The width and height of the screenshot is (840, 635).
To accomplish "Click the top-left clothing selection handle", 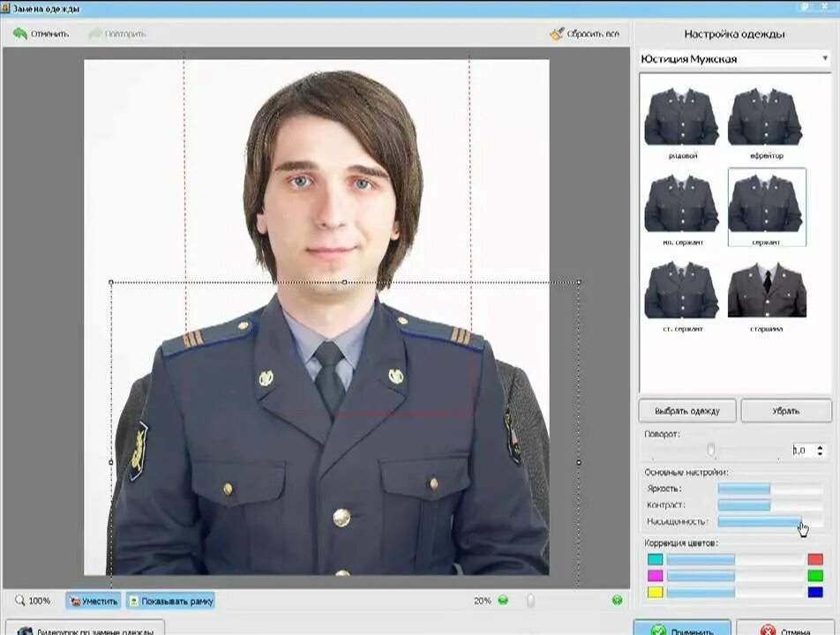I will (111, 281).
